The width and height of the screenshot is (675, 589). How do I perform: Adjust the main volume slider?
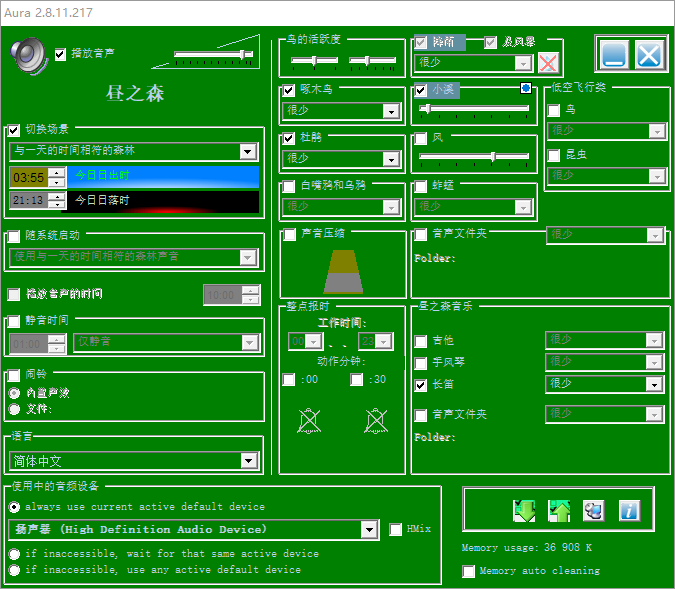point(214,54)
